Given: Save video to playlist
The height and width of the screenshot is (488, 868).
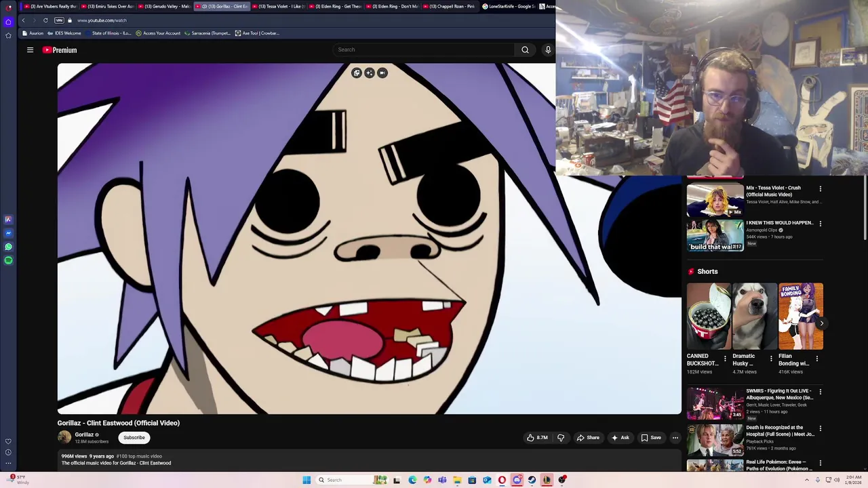Looking at the screenshot, I should [x=651, y=438].
